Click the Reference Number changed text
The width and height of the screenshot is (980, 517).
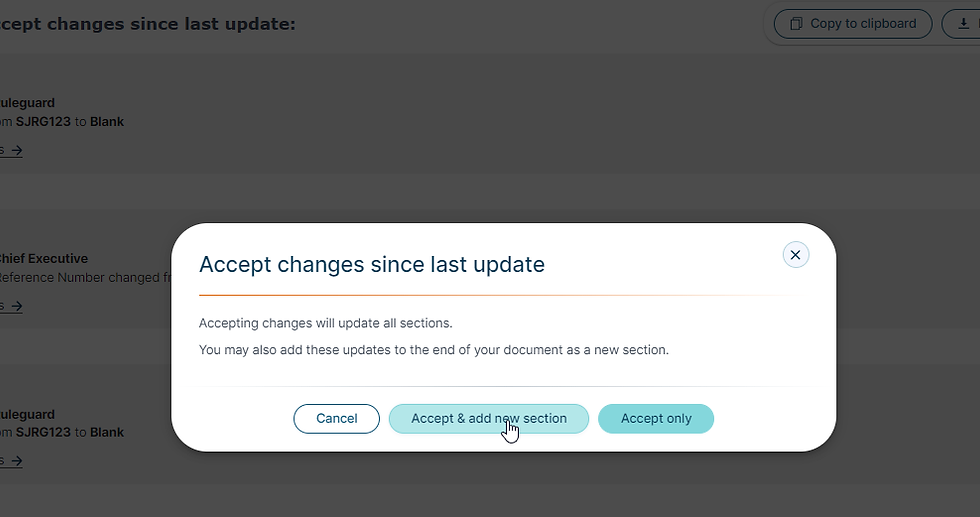(x=80, y=278)
